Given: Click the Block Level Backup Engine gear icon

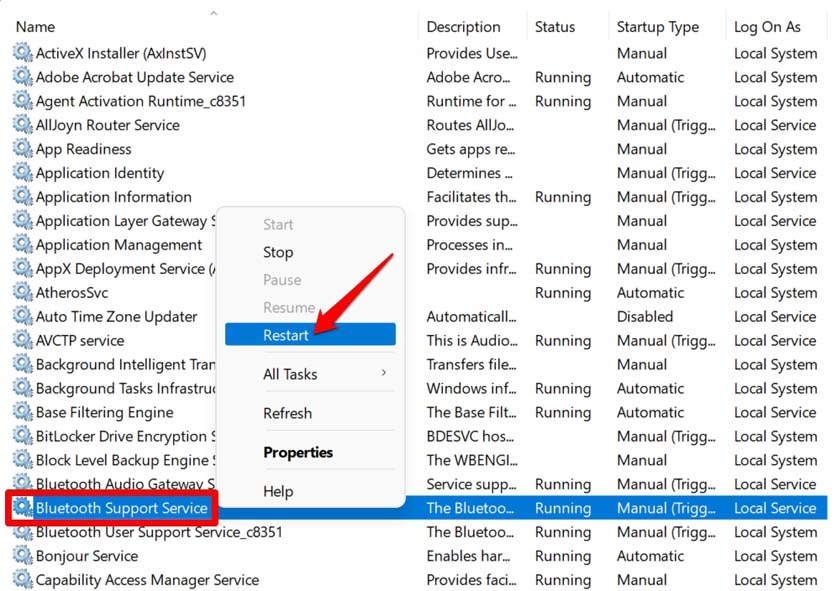Looking at the screenshot, I should click(x=22, y=460).
